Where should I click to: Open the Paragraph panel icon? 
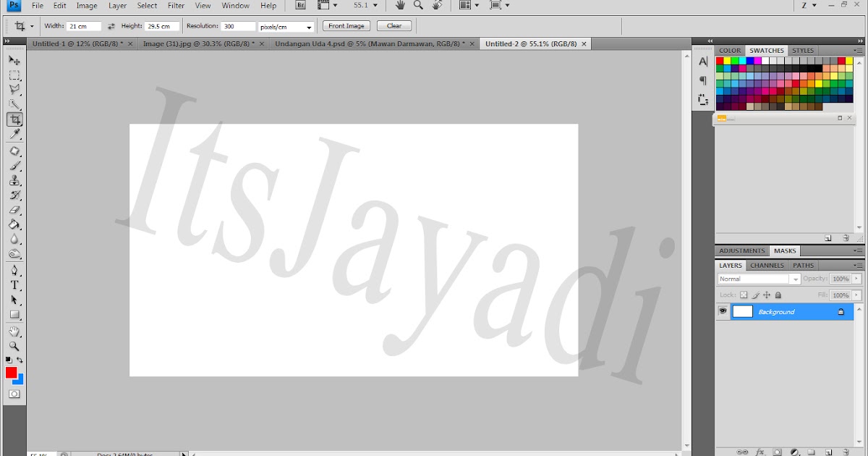703,80
